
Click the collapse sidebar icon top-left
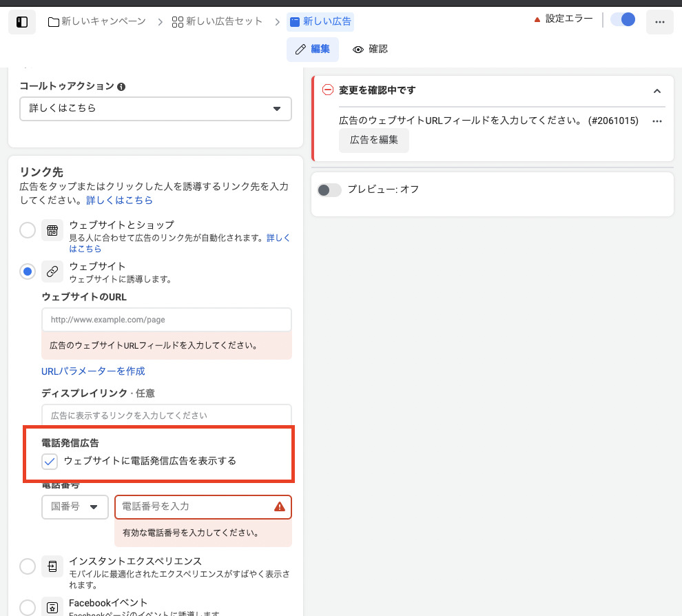click(22, 21)
